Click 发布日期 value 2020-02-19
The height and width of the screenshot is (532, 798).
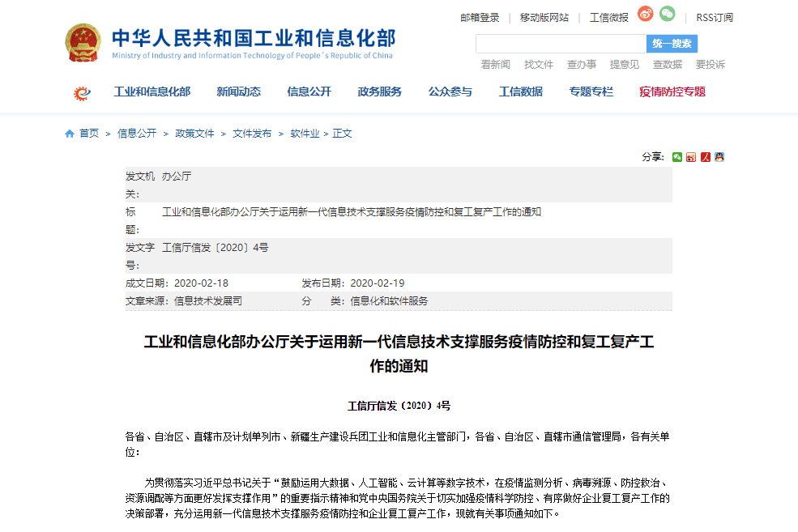[x=377, y=283]
